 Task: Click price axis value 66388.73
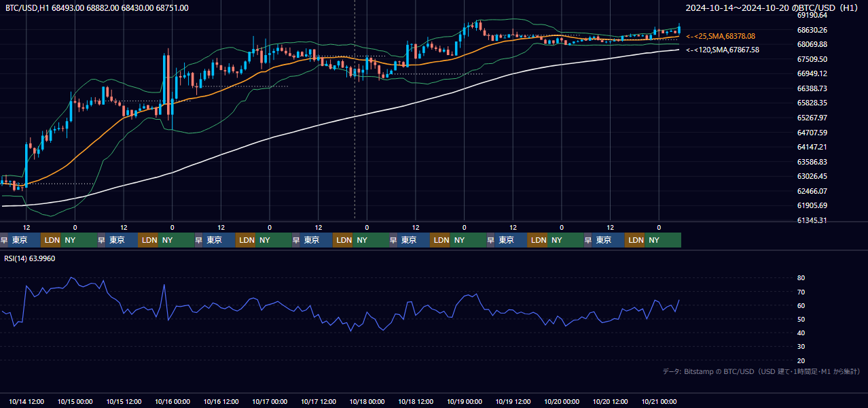(812, 88)
